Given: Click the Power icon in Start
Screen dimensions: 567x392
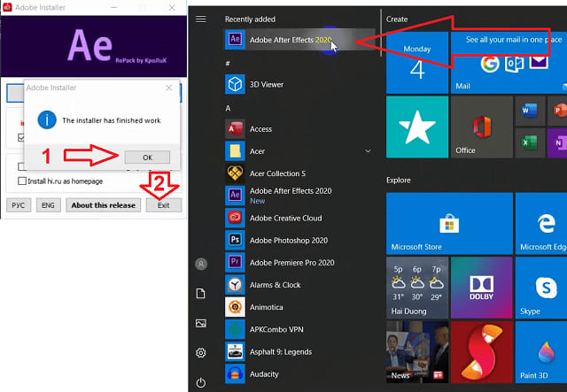Looking at the screenshot, I should 201,382.
